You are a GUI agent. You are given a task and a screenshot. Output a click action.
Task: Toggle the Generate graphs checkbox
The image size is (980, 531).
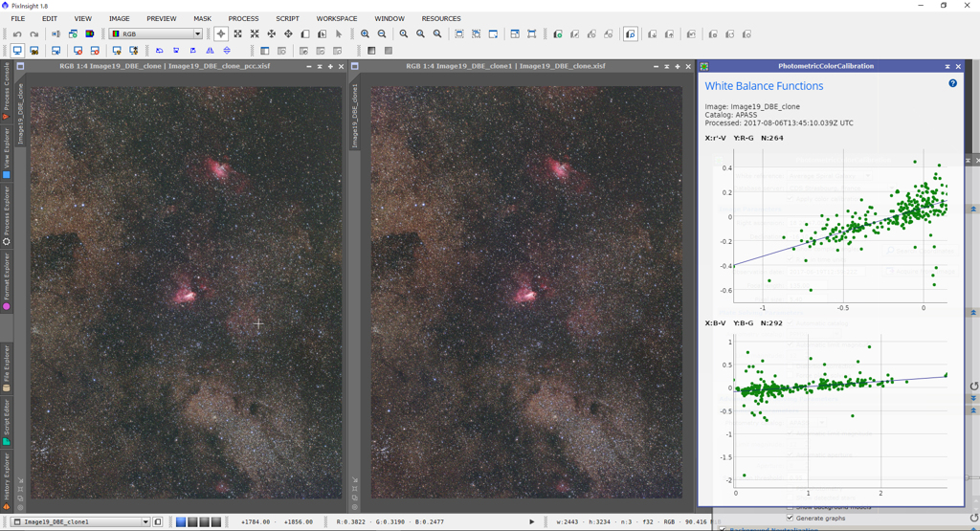(790, 518)
